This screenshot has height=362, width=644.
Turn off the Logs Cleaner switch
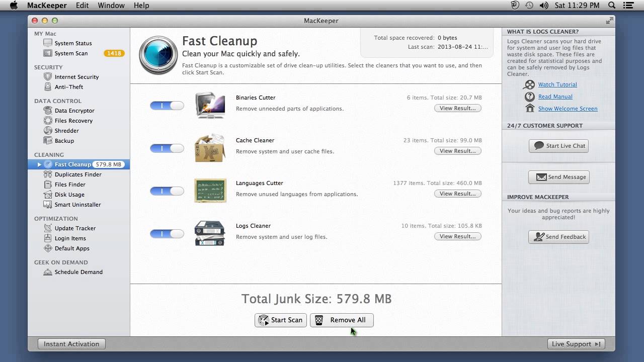tap(167, 234)
